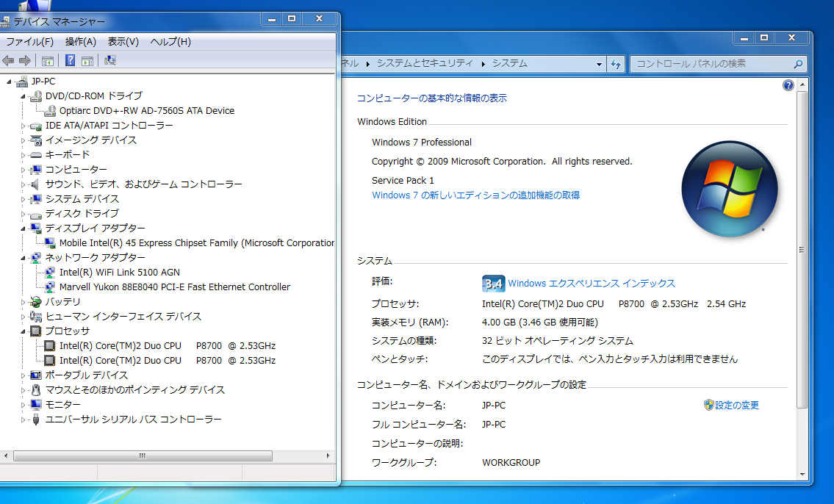Maximize the System control panel window
The image size is (834, 504).
coord(763,37)
